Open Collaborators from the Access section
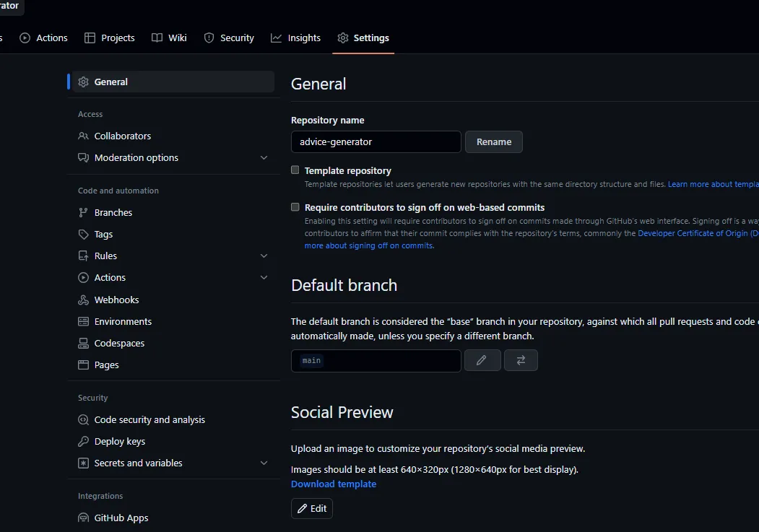Viewport: 759px width, 532px height. [123, 136]
